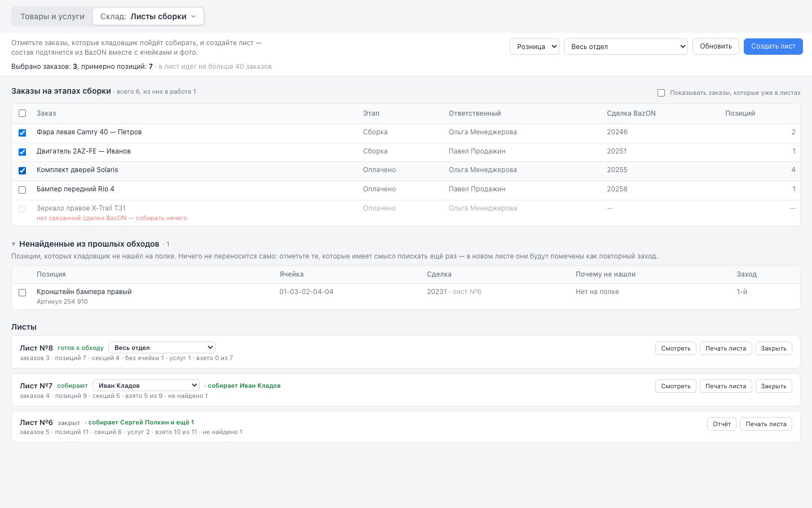This screenshot has height=508, width=812.
Task: Check the Бампер передний Rio 4 order
Action: click(x=22, y=190)
